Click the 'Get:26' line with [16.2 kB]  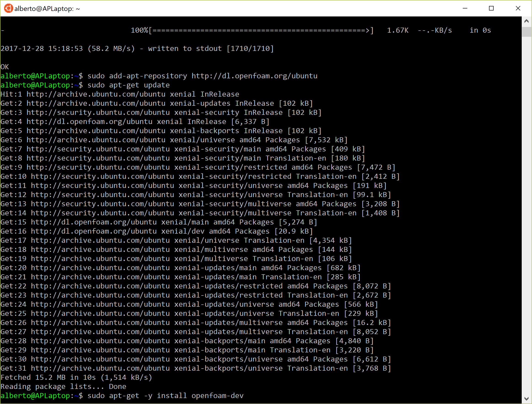[x=196, y=323]
